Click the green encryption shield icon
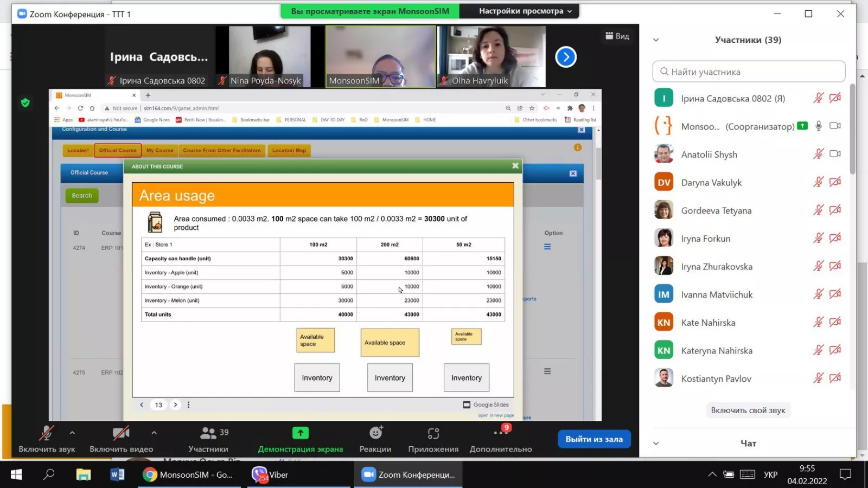This screenshot has width=868, height=488. [25, 102]
